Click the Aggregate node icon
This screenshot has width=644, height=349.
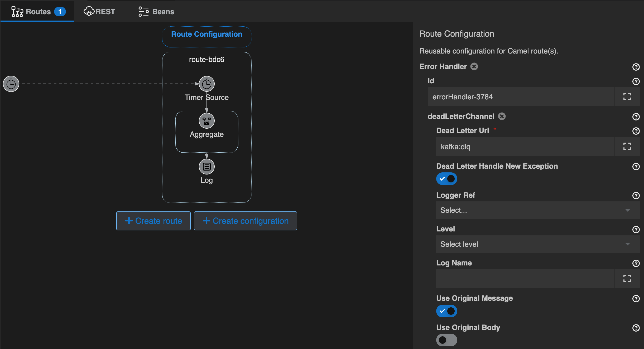tap(206, 121)
